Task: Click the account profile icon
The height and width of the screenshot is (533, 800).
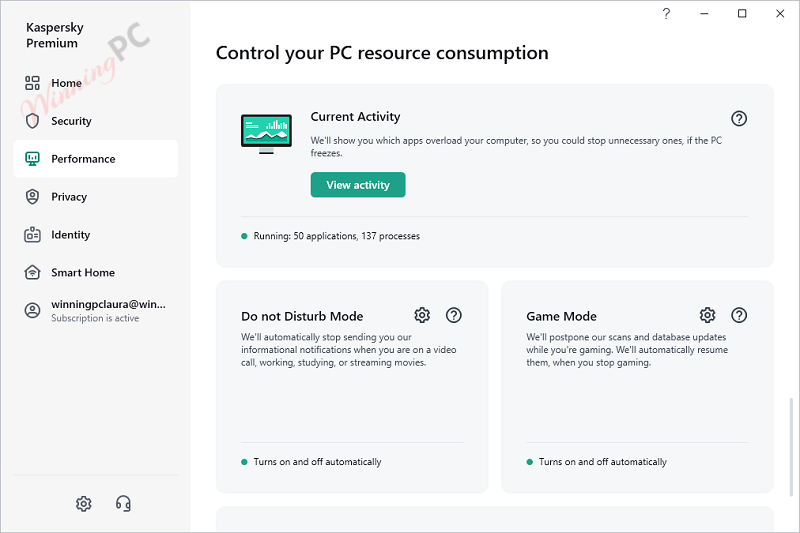Action: 32,310
